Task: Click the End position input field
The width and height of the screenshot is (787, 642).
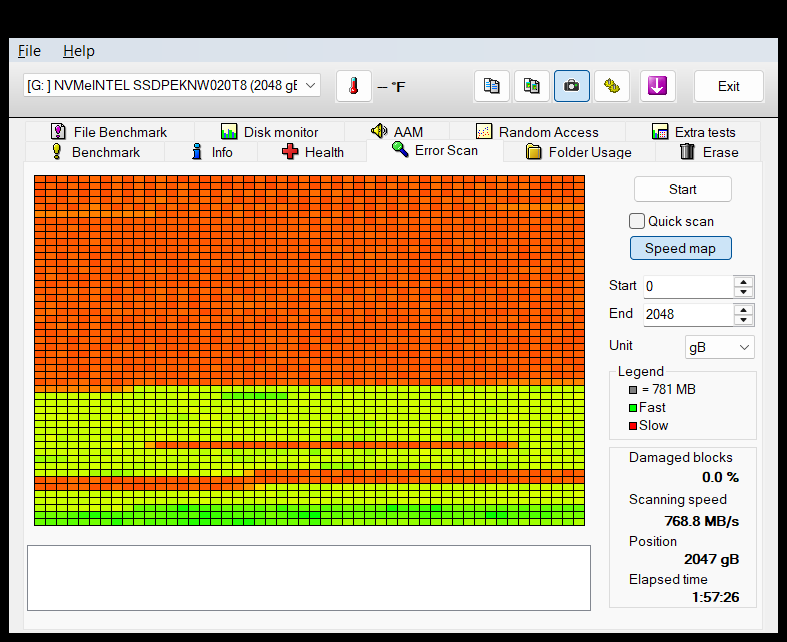Action: pyautogui.click(x=688, y=315)
